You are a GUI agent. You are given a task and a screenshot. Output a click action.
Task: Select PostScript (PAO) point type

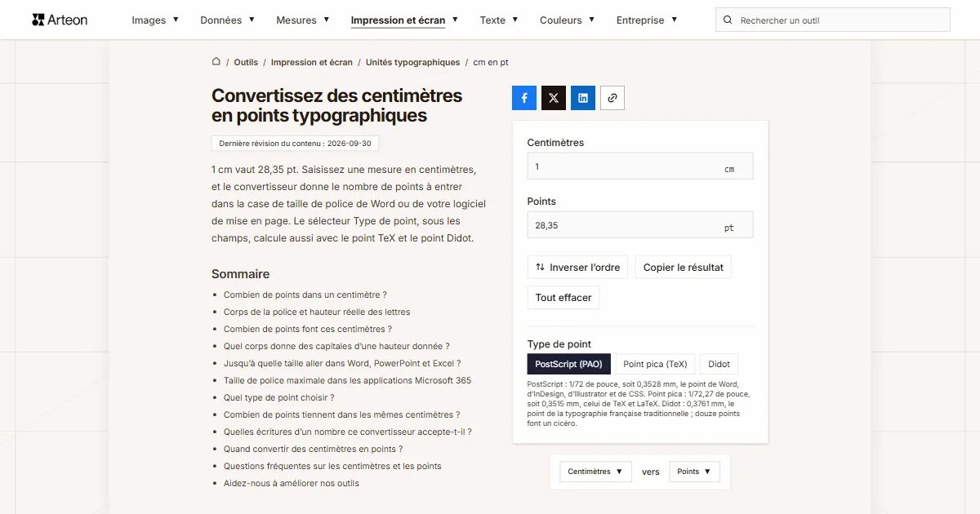[568, 364]
